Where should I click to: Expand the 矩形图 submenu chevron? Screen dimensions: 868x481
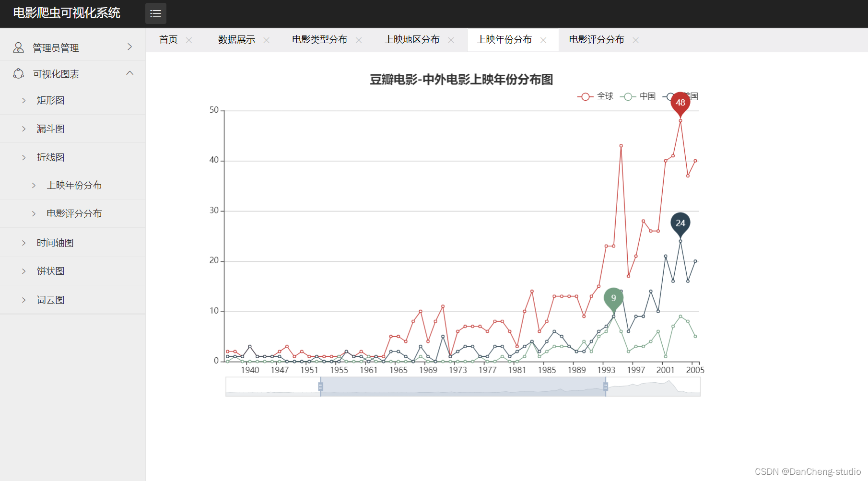(x=24, y=100)
